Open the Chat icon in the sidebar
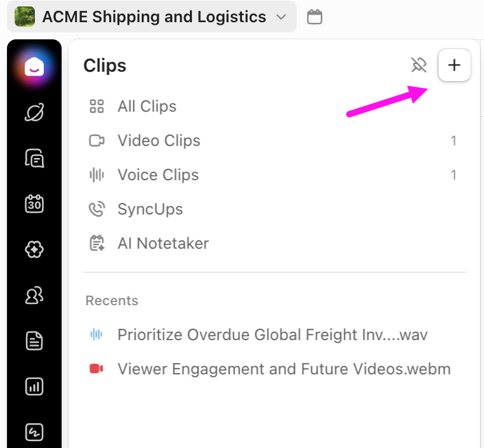 (34, 158)
